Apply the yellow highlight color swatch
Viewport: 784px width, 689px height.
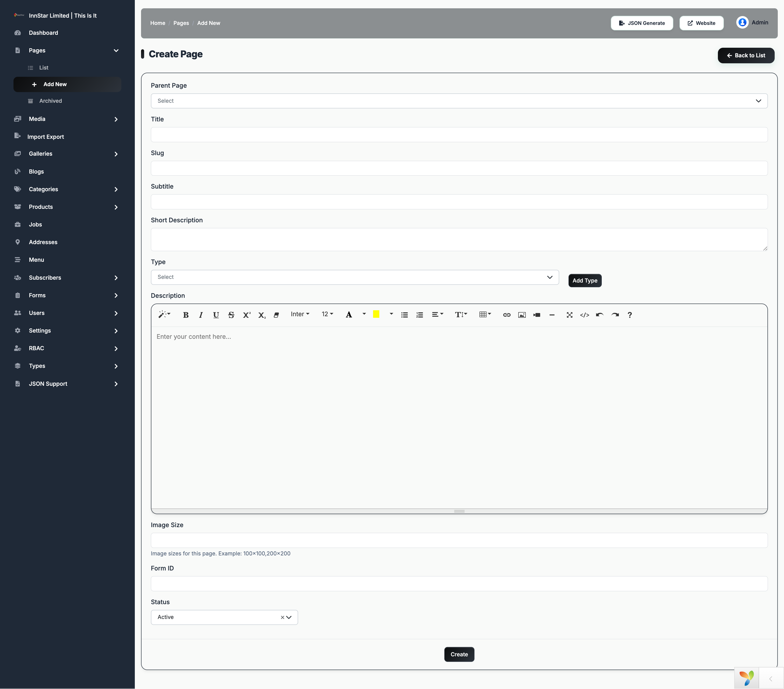coord(376,314)
